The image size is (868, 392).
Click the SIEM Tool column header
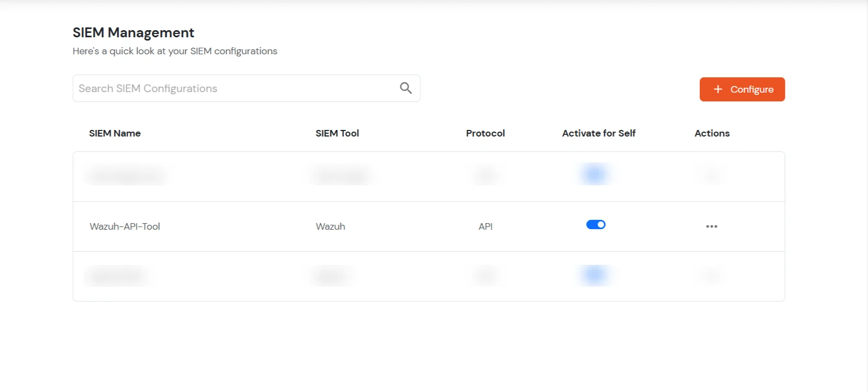(x=337, y=133)
